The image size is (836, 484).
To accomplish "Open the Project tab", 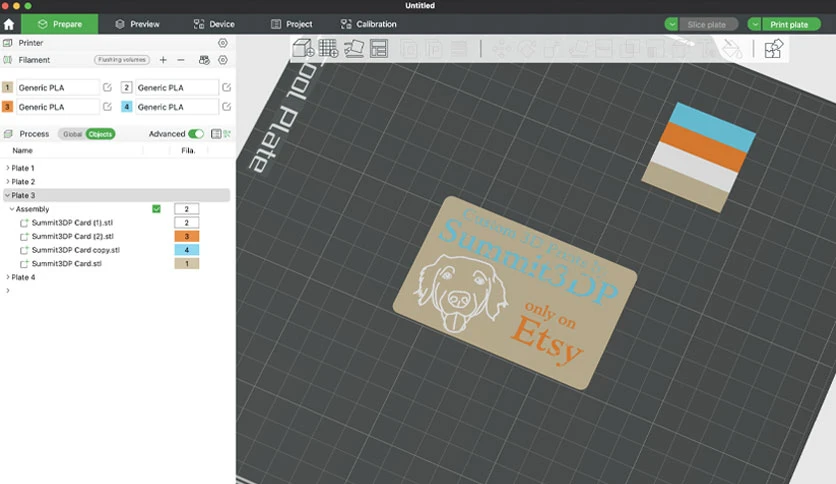I will click(x=292, y=25).
